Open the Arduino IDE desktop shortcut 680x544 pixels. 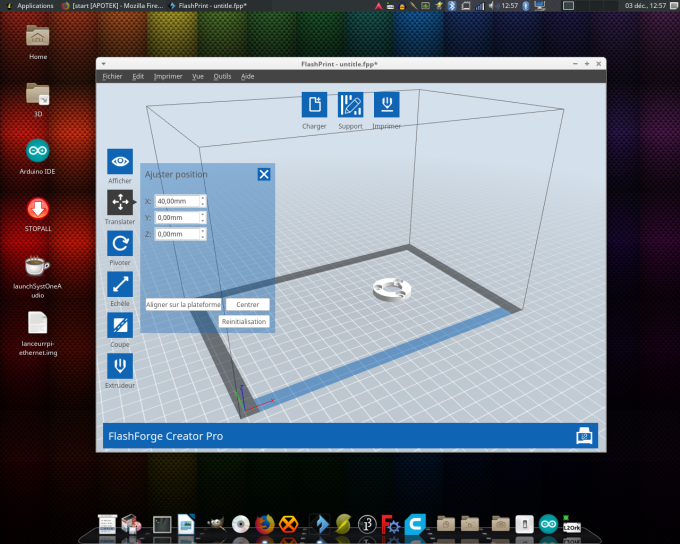38,152
